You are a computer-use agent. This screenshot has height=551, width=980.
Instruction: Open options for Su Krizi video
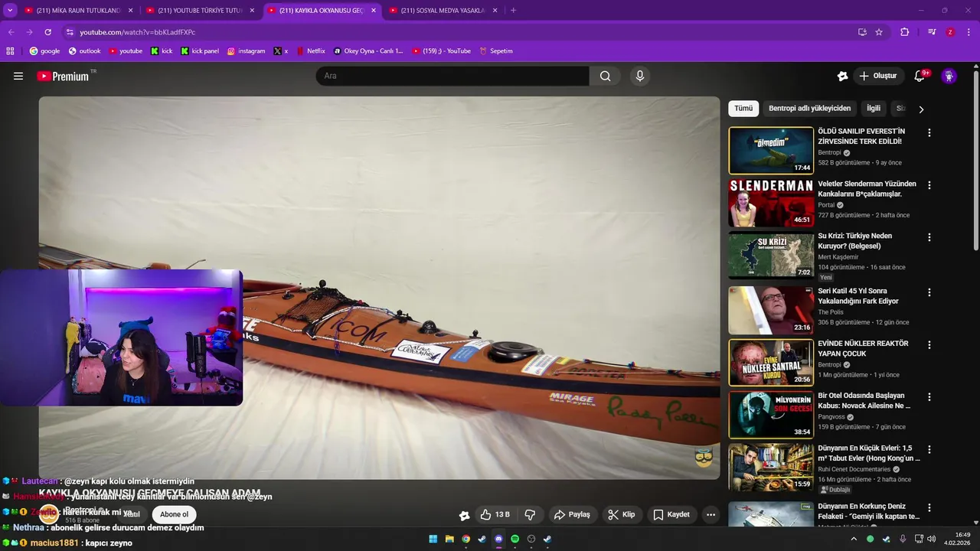(x=929, y=237)
